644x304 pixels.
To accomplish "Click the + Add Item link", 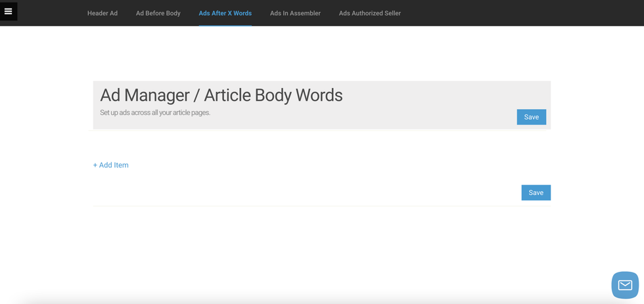I will (110, 165).
